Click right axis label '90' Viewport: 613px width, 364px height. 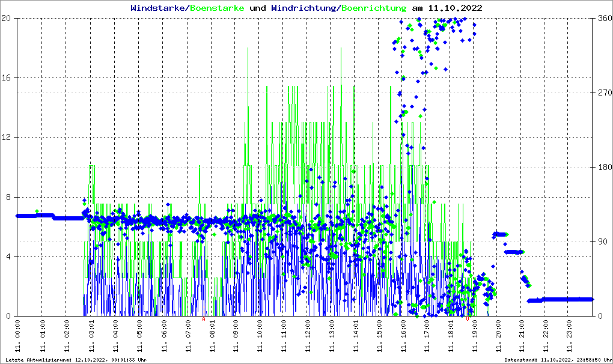(603, 241)
